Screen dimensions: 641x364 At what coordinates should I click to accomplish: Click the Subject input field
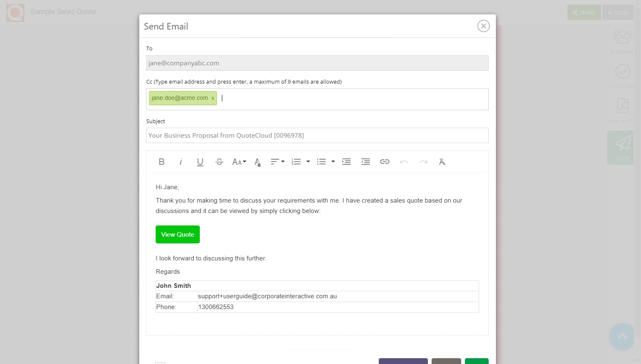click(317, 135)
